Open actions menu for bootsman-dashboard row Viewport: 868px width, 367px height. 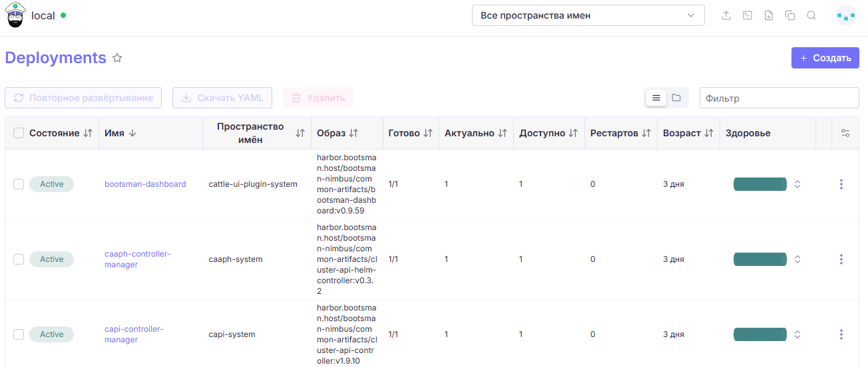(x=841, y=184)
